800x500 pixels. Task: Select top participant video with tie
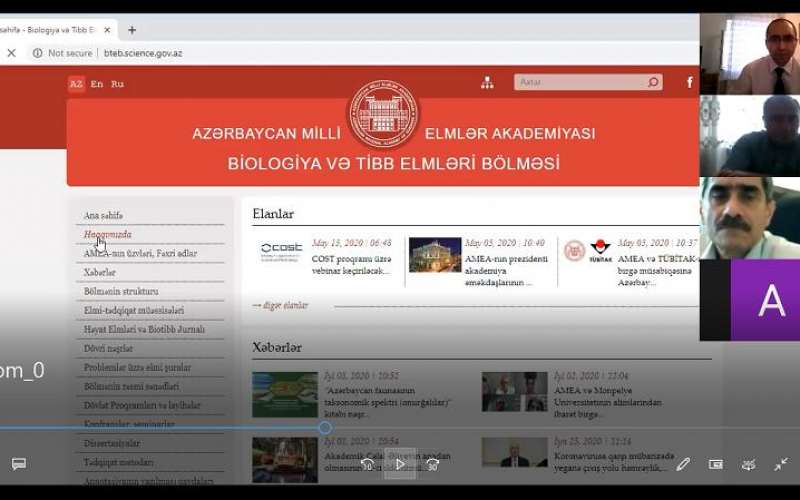click(749, 54)
